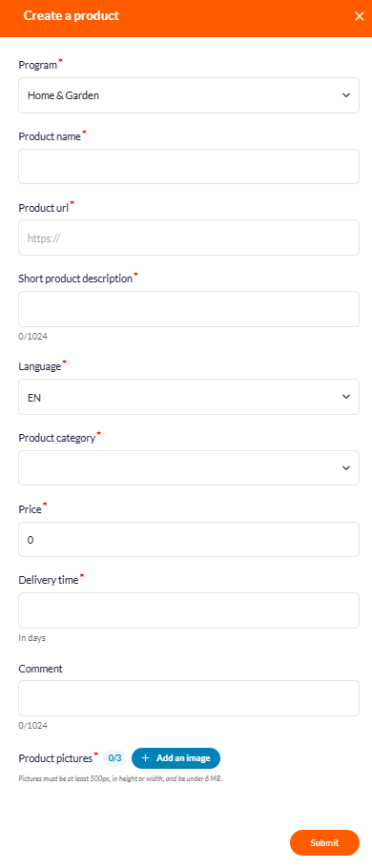This screenshot has width=372, height=868.
Task: Click into the Comment text box
Action: [189, 698]
